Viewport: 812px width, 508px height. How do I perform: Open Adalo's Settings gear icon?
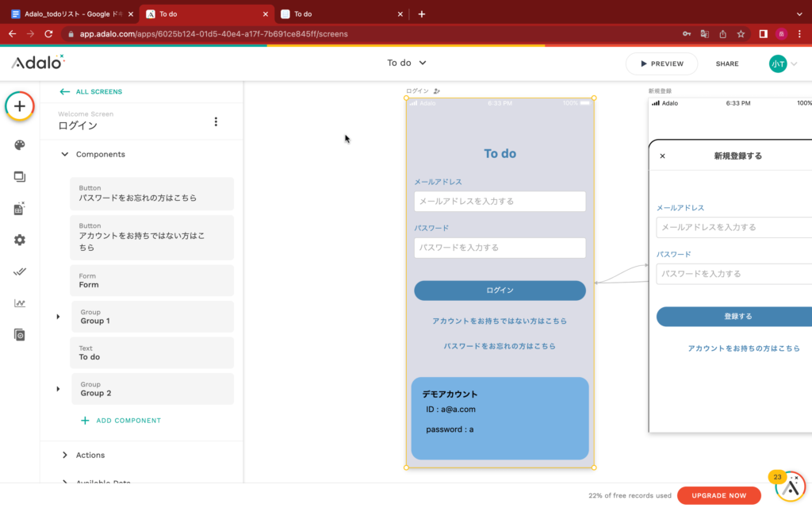tap(19, 240)
